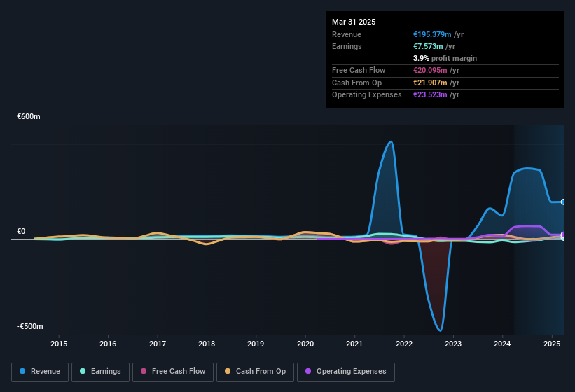Click the Free Cash Flow label in tooltip
Screen dimensions: 575x392
[359, 70]
